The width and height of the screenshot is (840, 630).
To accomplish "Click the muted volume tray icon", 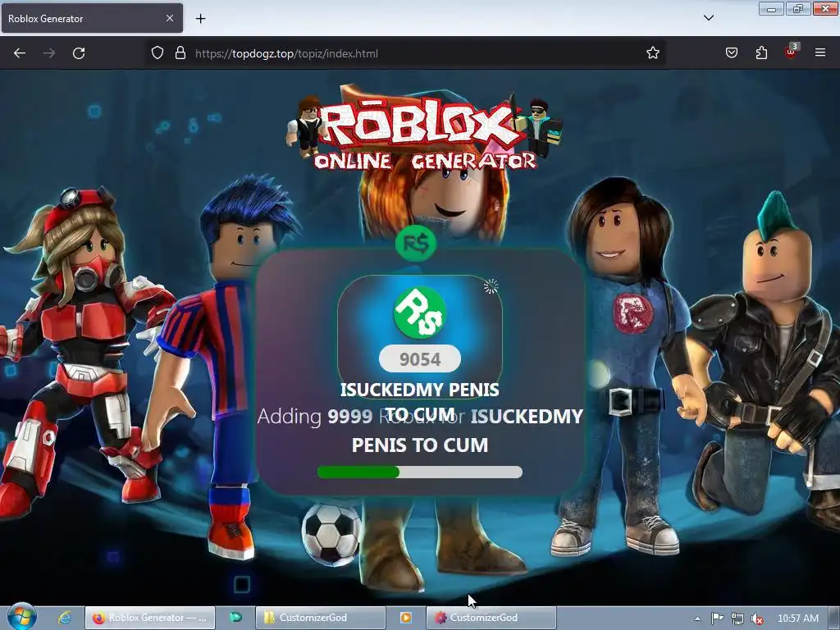I will [757, 619].
